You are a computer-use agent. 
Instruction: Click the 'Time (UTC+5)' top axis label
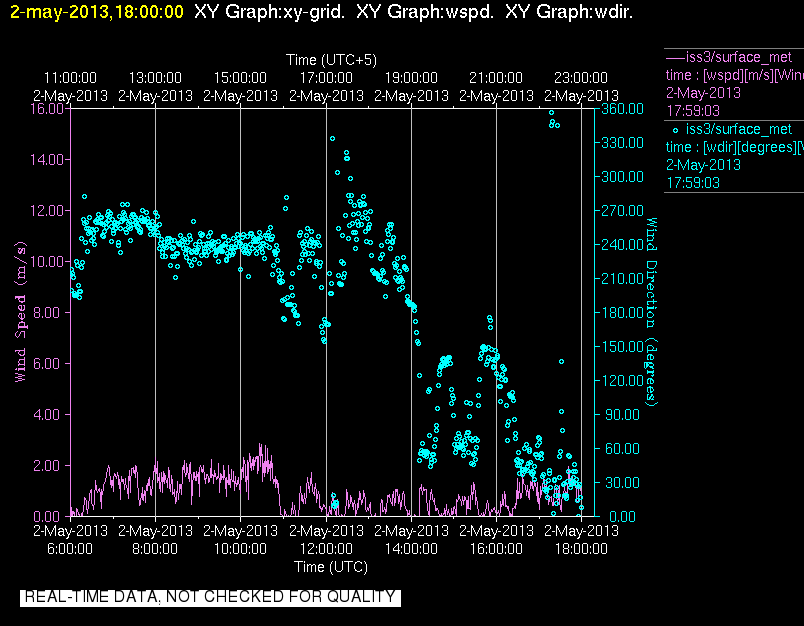tap(331, 60)
